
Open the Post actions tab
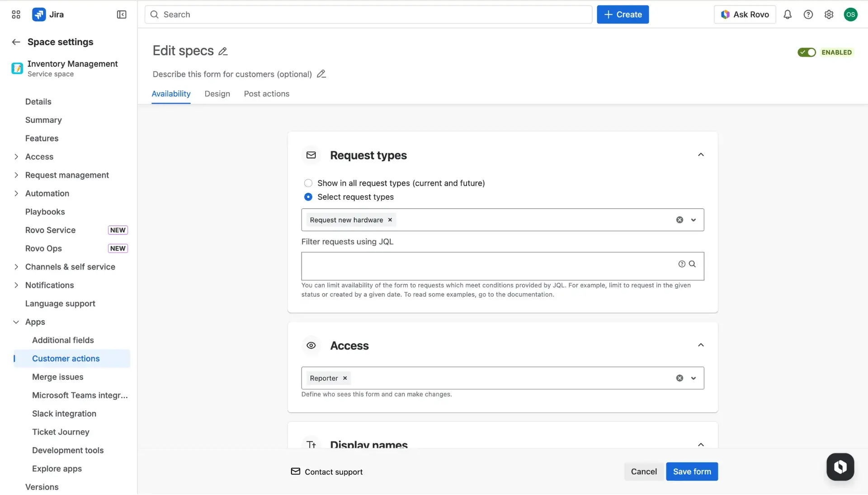click(266, 94)
